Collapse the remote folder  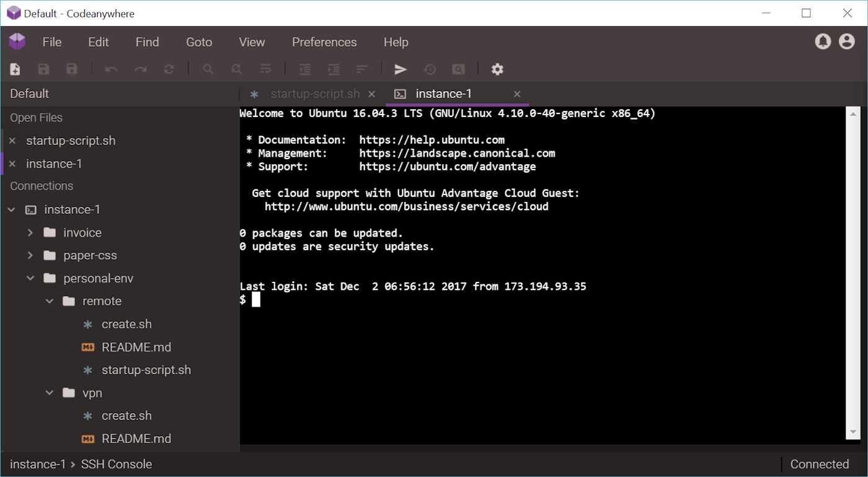(x=50, y=302)
